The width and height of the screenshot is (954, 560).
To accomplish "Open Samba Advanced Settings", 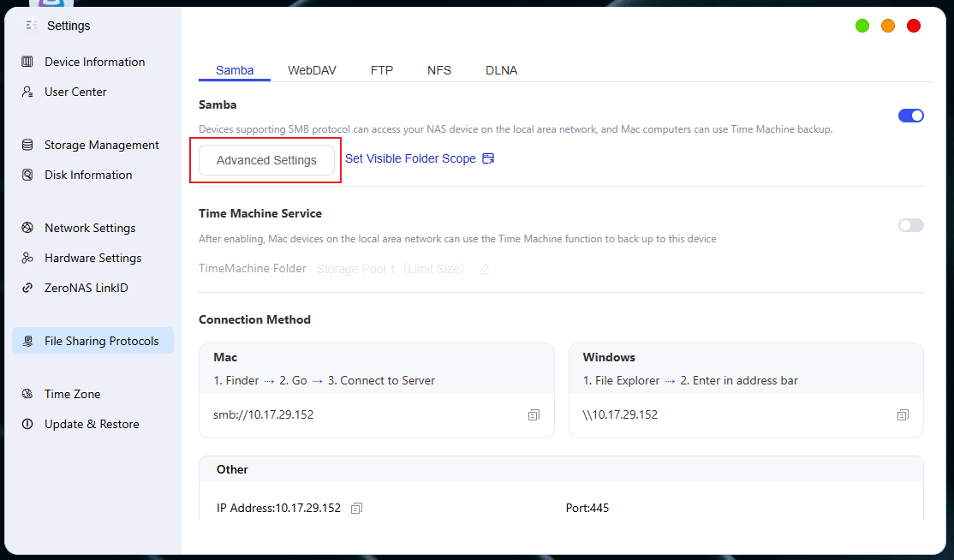I will point(266,160).
